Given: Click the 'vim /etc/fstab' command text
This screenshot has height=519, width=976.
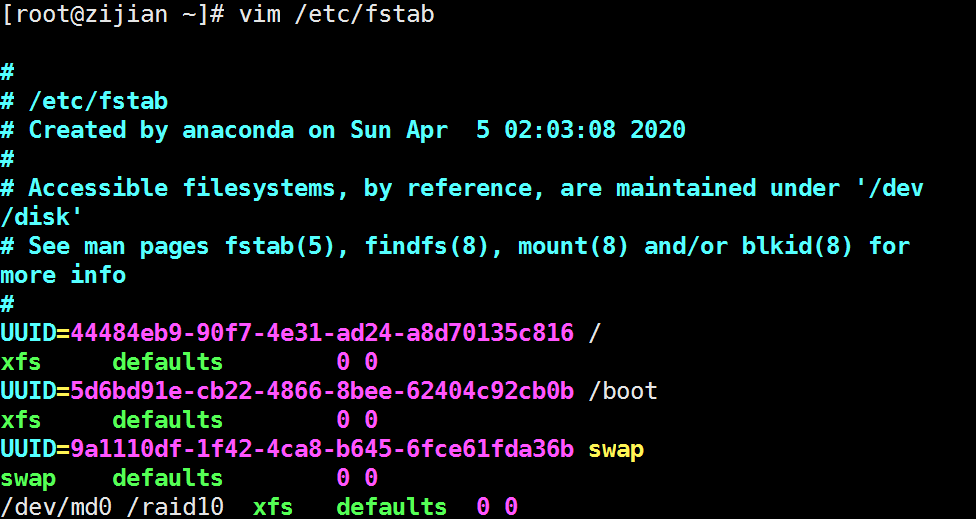Looking at the screenshot, I should click(336, 15).
